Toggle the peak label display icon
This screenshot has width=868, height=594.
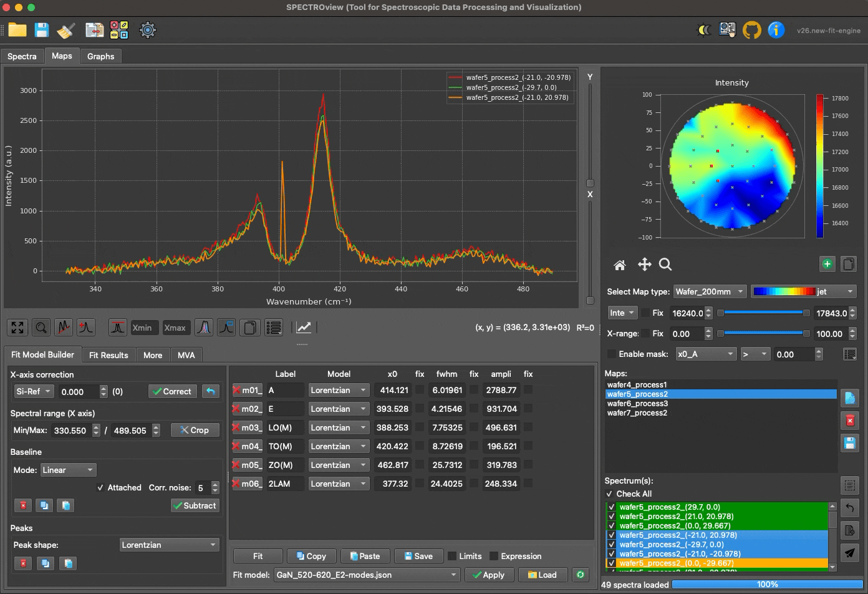tap(226, 327)
